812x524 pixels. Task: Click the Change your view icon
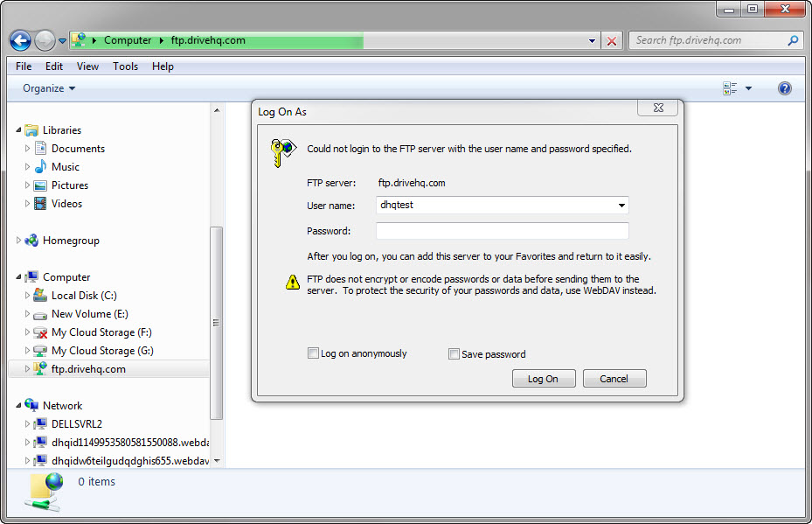pyautogui.click(x=730, y=88)
